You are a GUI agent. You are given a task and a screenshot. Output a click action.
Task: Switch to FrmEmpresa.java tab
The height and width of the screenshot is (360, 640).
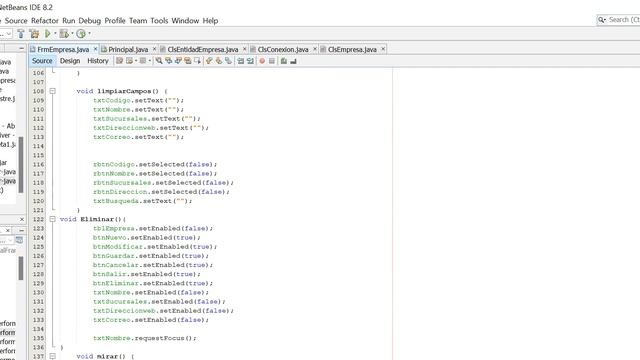63,49
